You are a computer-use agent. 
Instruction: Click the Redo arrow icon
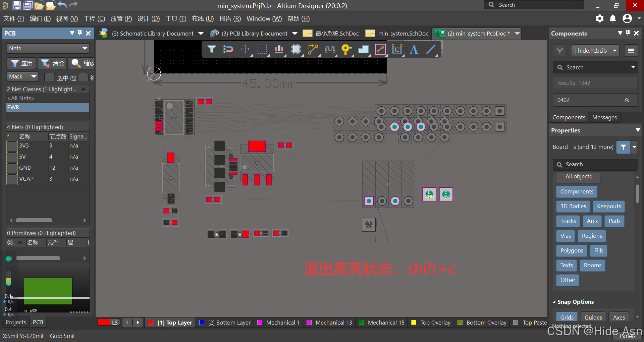[73, 5]
